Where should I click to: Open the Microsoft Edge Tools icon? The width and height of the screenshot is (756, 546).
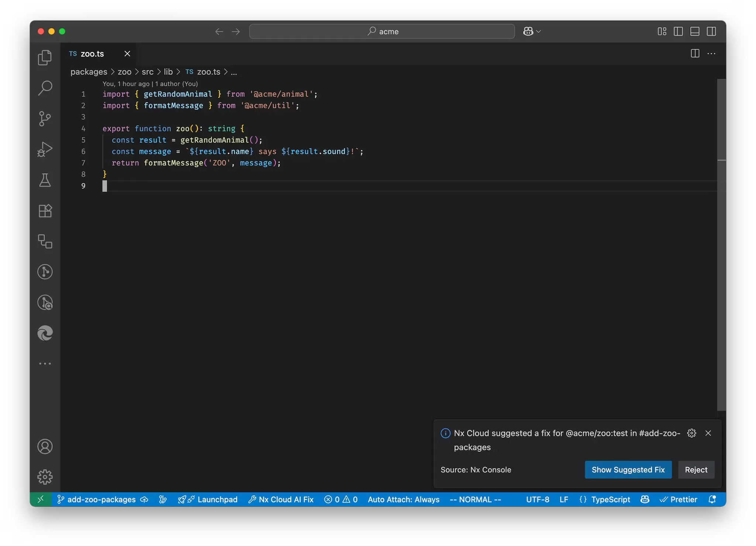(45, 333)
